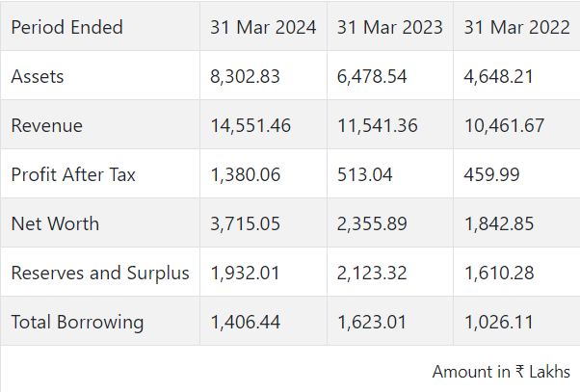Click Profit After Tax value 1,380.06
Viewport: 580px width, 392px height.
coord(245,174)
